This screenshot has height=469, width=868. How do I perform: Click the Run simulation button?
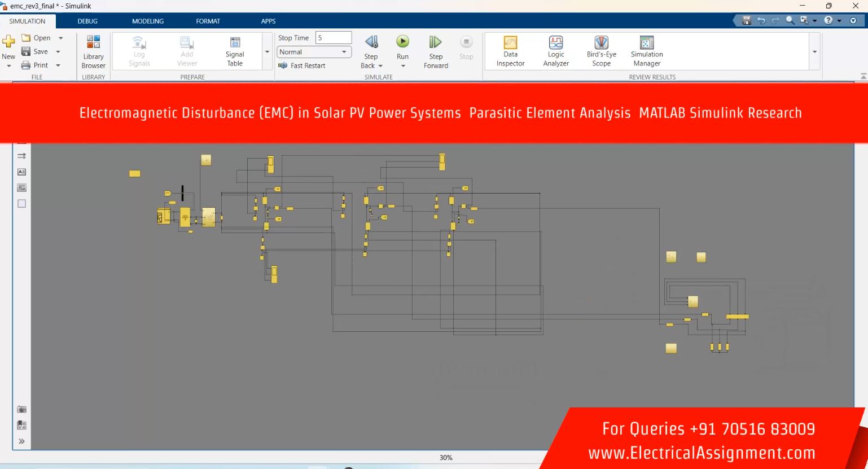(402, 42)
